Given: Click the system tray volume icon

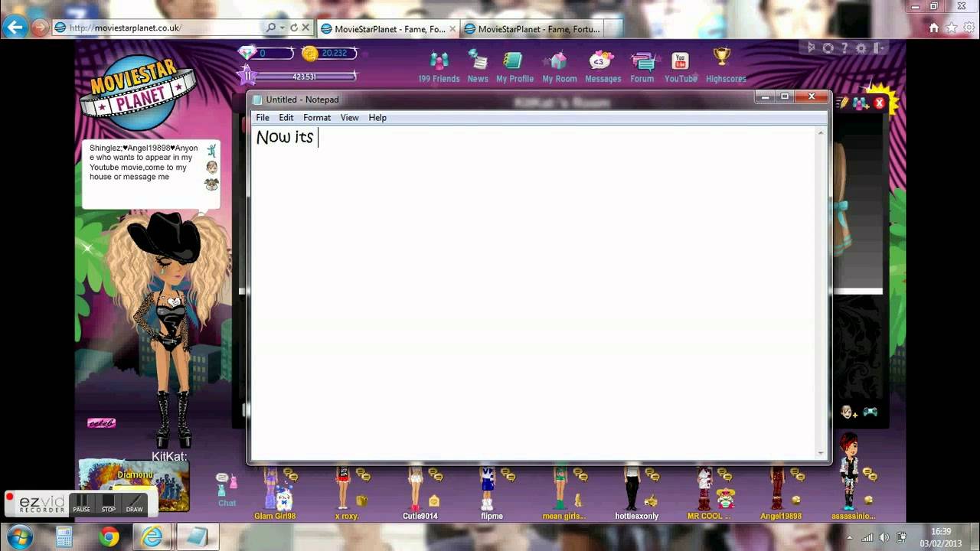Looking at the screenshot, I should [884, 538].
